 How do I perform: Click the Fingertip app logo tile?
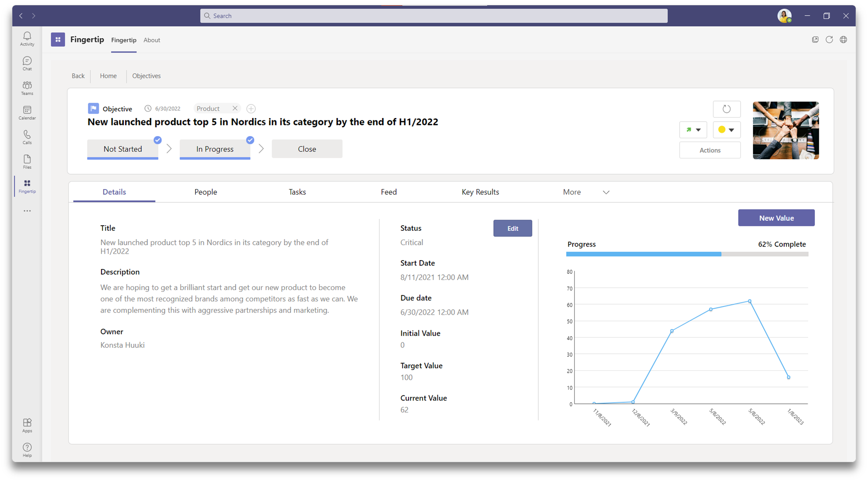[58, 39]
